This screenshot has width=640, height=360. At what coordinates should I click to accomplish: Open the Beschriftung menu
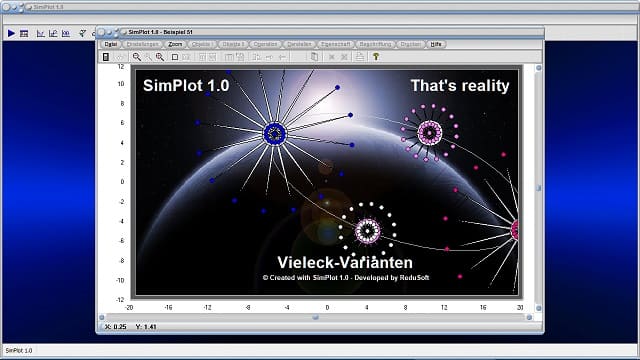pyautogui.click(x=375, y=44)
